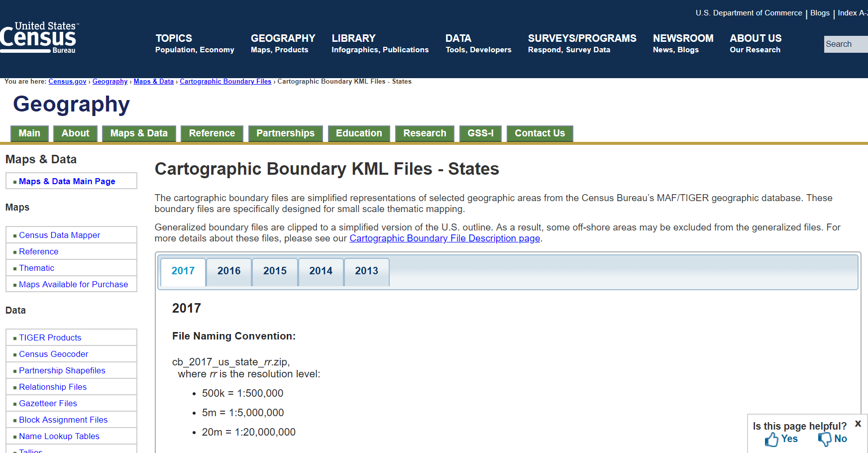The image size is (868, 453).
Task: Open the SURVEYS/PROGRAMS menu
Action: click(x=582, y=43)
